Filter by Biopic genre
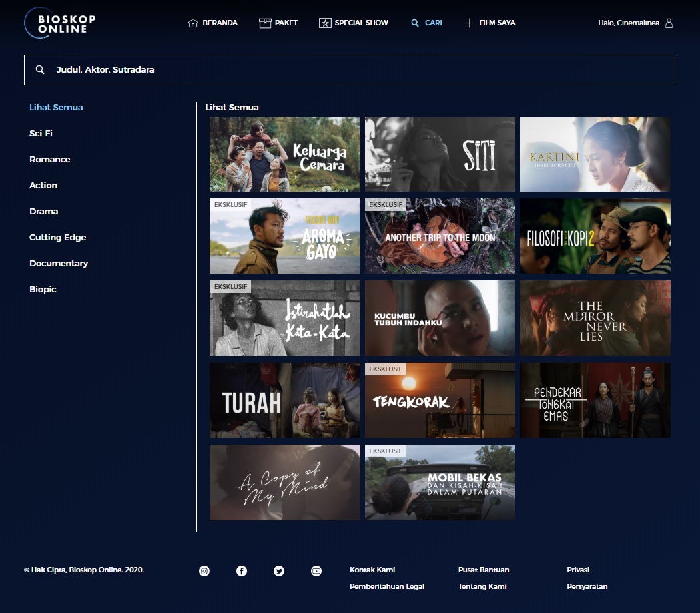700x613 pixels. (x=43, y=289)
